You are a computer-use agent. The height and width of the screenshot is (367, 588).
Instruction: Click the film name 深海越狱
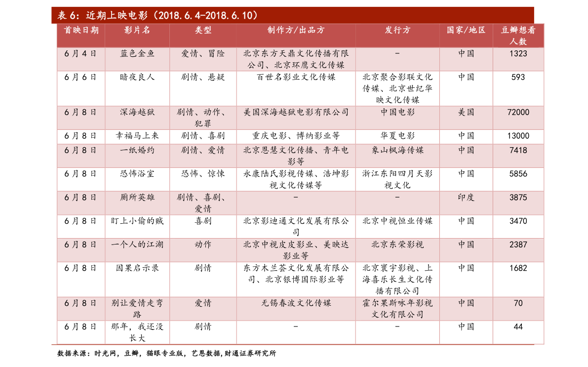point(137,112)
